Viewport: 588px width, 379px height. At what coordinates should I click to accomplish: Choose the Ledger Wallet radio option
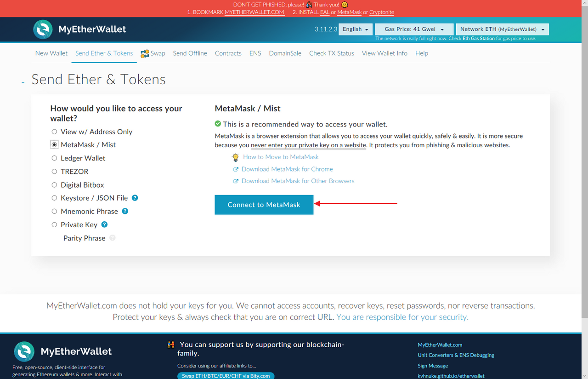54,158
